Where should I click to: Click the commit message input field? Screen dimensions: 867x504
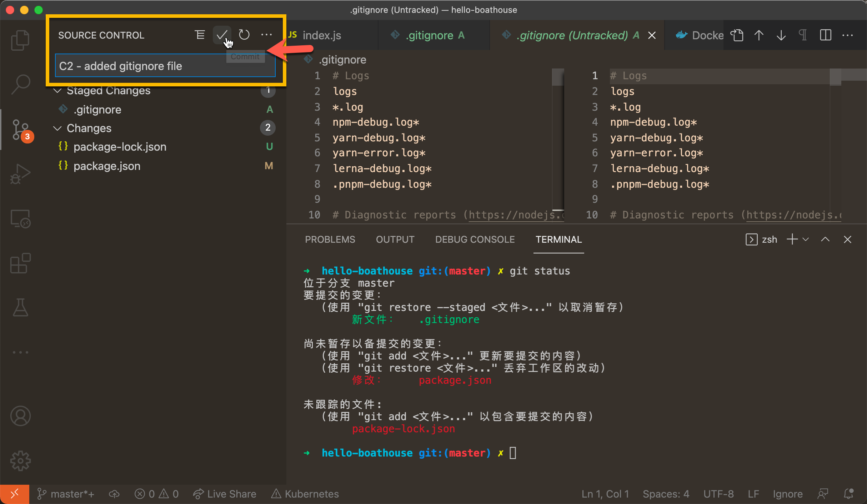143,66
